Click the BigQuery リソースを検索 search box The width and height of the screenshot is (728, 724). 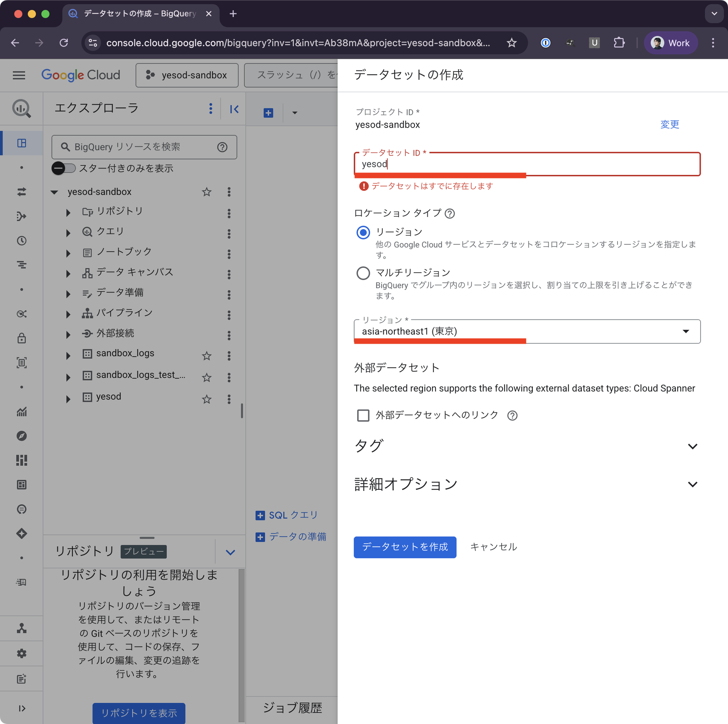pyautogui.click(x=144, y=147)
